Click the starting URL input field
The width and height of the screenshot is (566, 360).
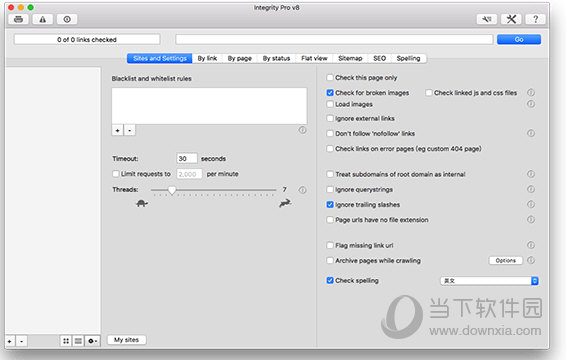[334, 39]
